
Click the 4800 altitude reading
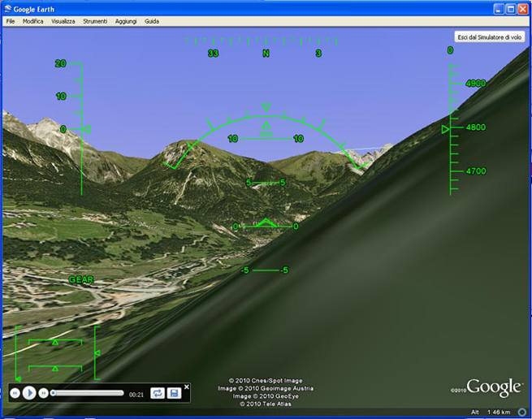pyautogui.click(x=476, y=127)
